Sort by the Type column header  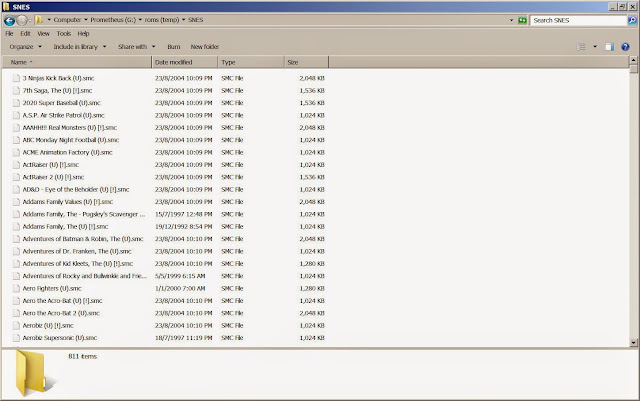click(x=251, y=62)
